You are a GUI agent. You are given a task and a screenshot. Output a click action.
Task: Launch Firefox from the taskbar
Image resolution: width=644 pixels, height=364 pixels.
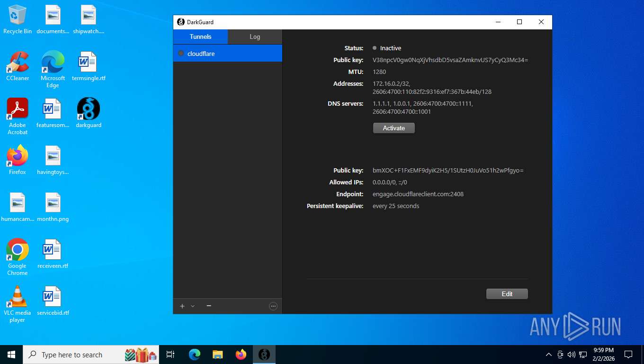241,355
